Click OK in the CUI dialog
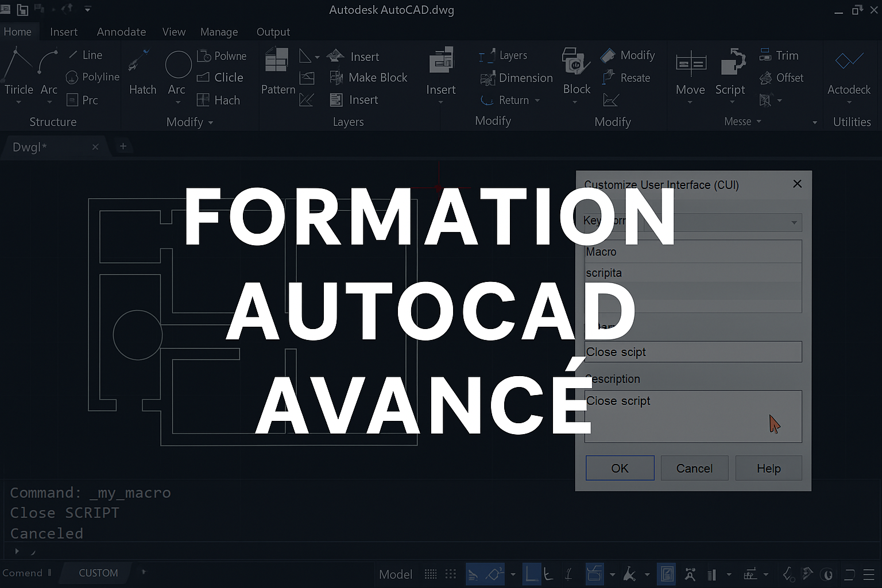Image resolution: width=882 pixels, height=588 pixels. (620, 468)
